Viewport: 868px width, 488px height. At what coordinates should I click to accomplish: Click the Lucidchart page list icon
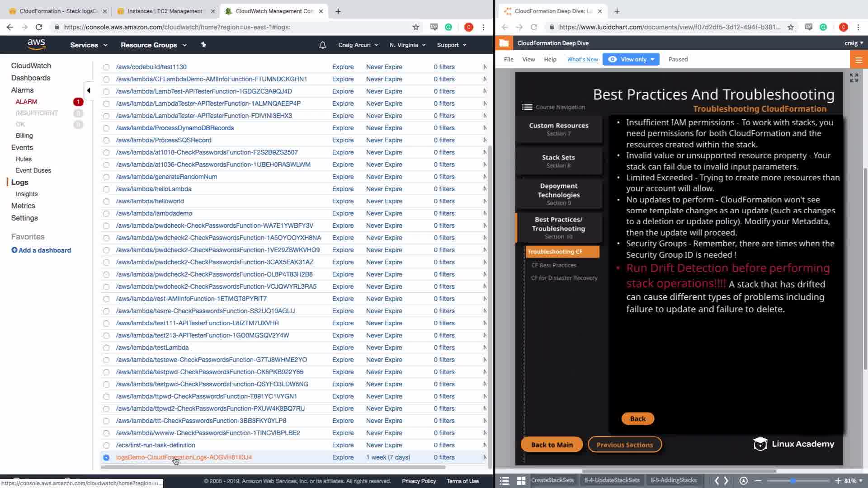click(505, 481)
